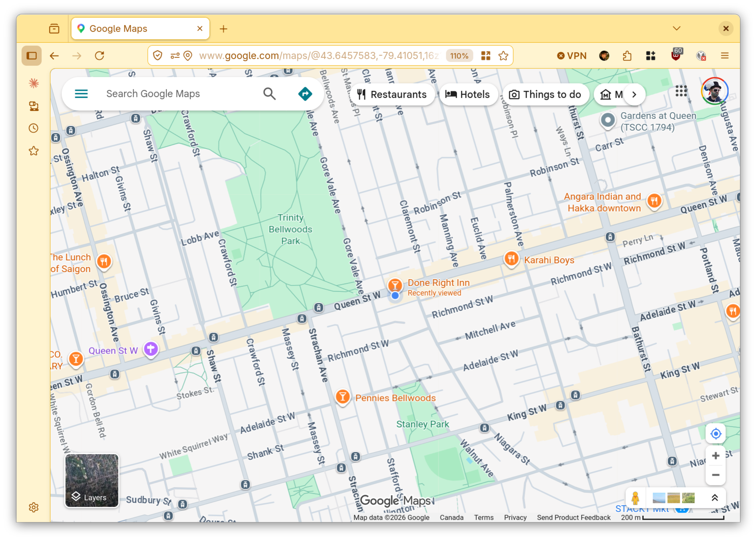Open the Google apps grid
Image resolution: width=756 pixels, height=540 pixels.
(681, 91)
